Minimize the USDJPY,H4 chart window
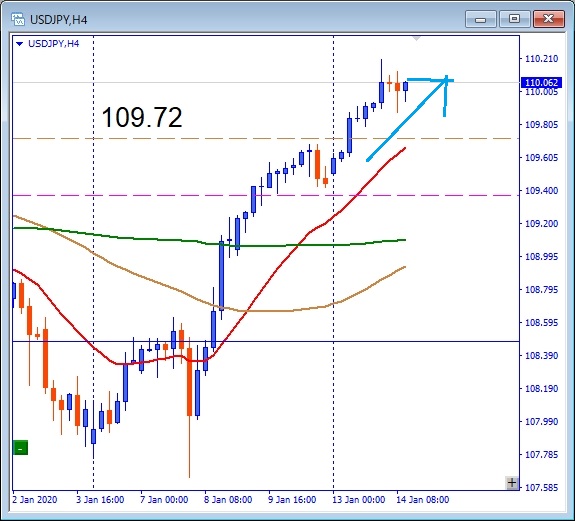575x521 pixels. pyautogui.click(x=480, y=19)
